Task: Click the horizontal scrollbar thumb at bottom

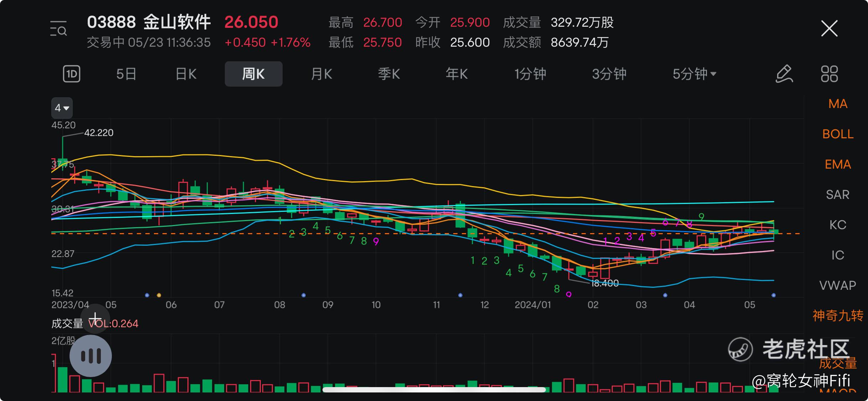Action: (434, 390)
